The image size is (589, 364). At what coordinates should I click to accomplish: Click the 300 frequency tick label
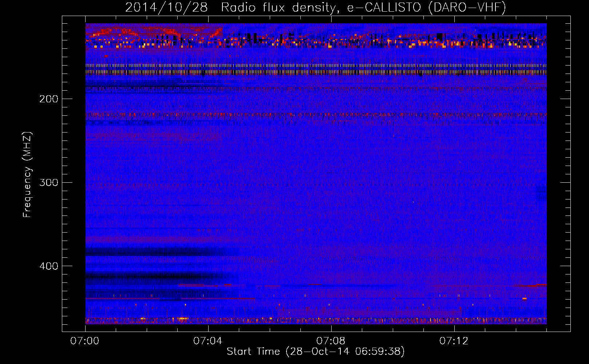[x=49, y=182]
